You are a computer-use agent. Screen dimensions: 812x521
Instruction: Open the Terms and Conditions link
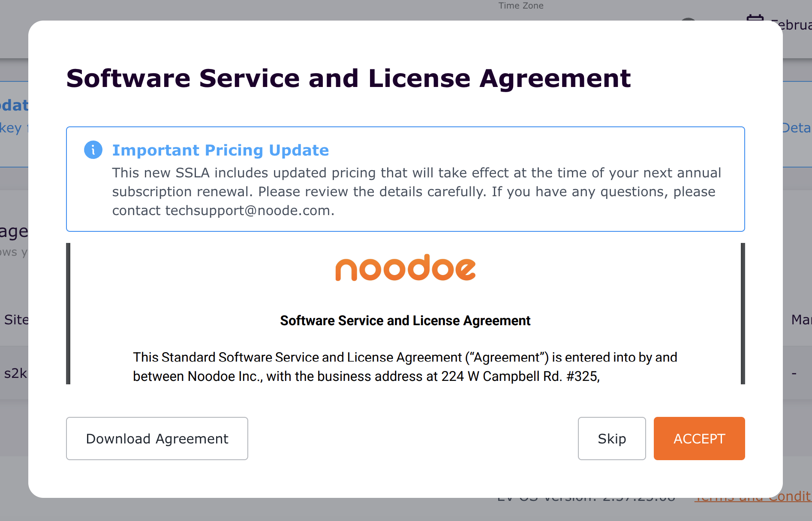point(755,499)
